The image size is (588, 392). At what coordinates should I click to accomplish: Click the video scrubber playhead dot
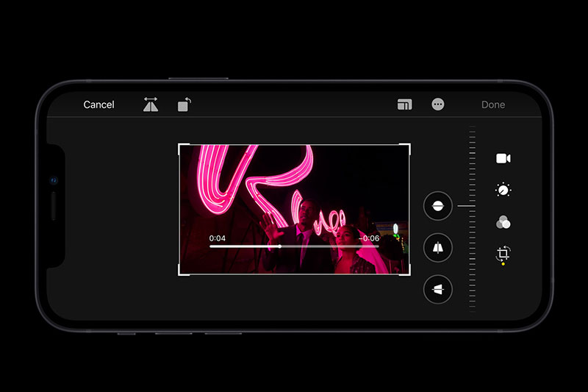tap(279, 246)
